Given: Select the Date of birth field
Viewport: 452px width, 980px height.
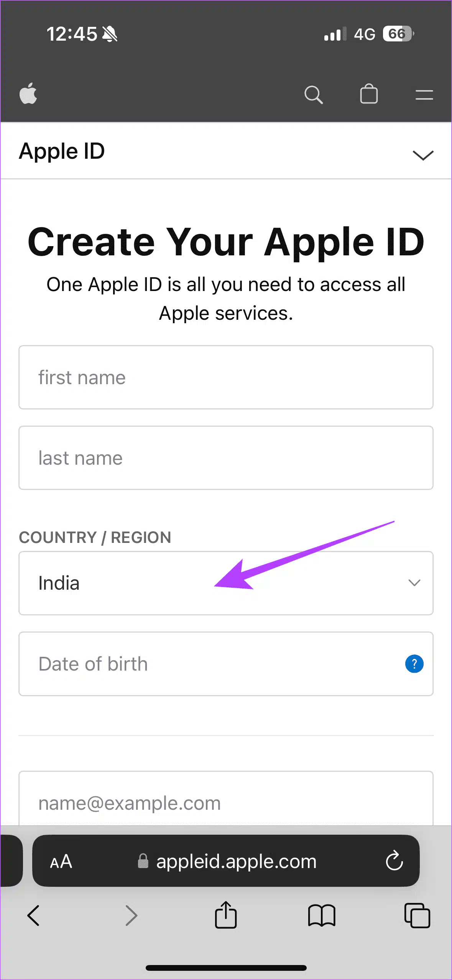Looking at the screenshot, I should click(226, 664).
